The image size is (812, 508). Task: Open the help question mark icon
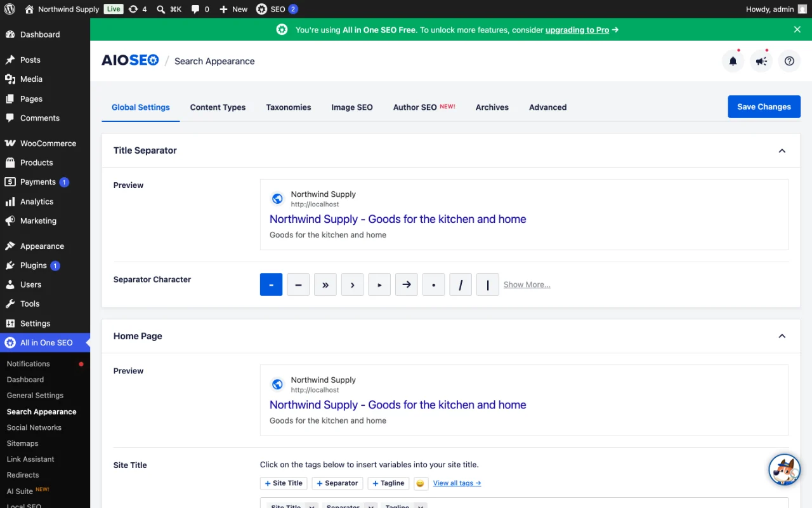789,61
